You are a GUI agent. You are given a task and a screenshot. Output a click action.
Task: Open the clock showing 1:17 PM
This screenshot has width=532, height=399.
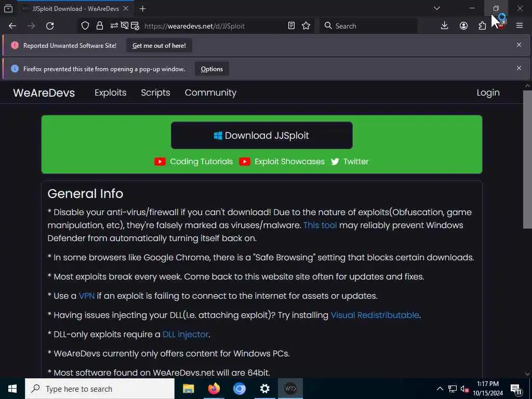[488, 389]
